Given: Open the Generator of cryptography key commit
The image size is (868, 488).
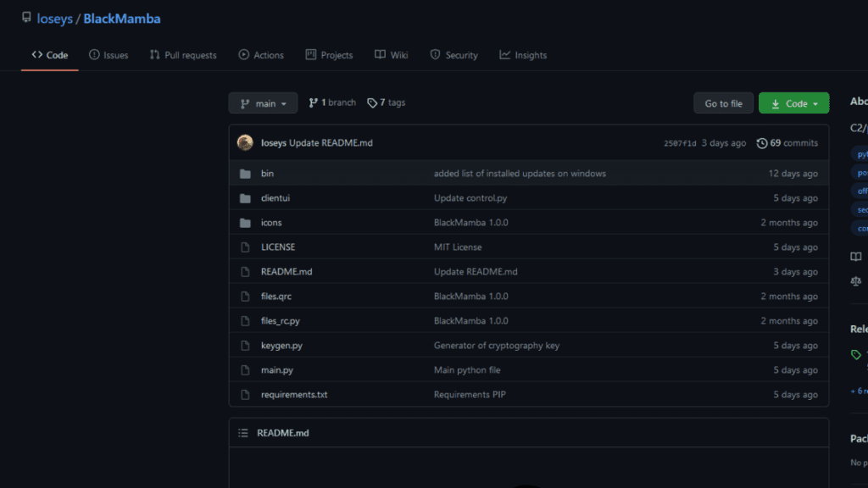Looking at the screenshot, I should tap(497, 346).
